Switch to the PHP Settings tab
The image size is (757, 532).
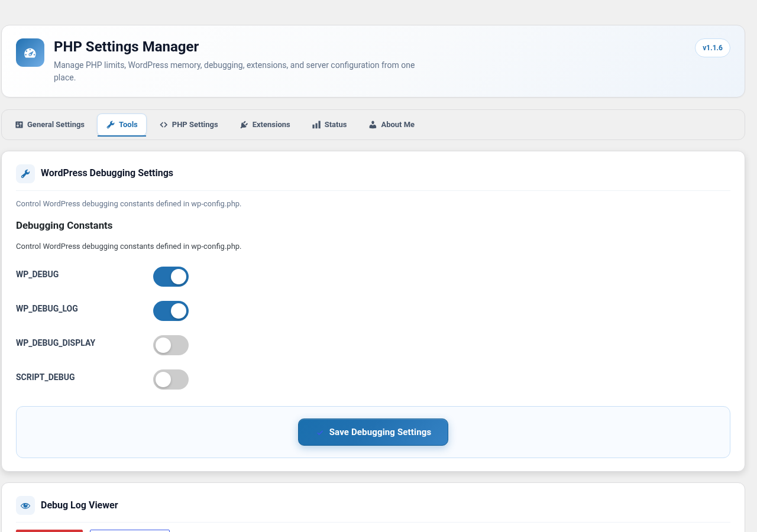[x=189, y=125]
